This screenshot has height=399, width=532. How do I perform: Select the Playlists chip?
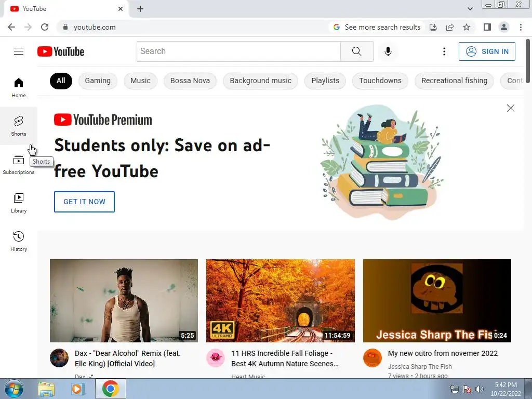click(325, 81)
